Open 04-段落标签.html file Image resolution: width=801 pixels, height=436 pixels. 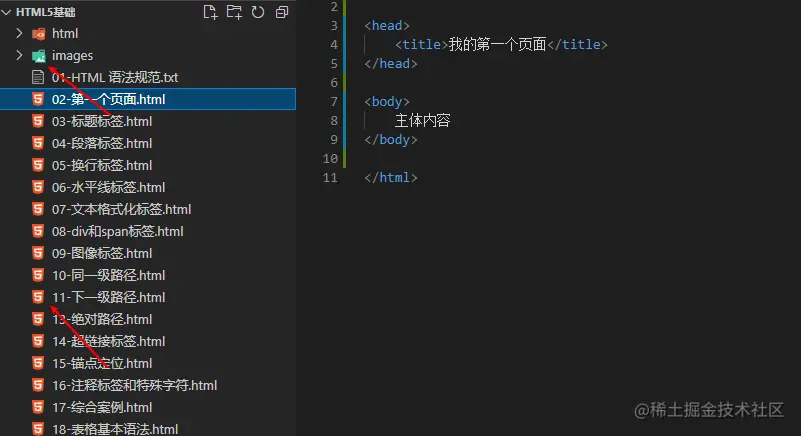point(102,143)
